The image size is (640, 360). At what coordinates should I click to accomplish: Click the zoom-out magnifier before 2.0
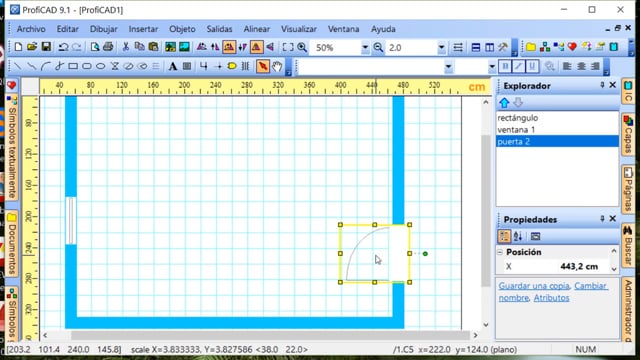coord(378,47)
